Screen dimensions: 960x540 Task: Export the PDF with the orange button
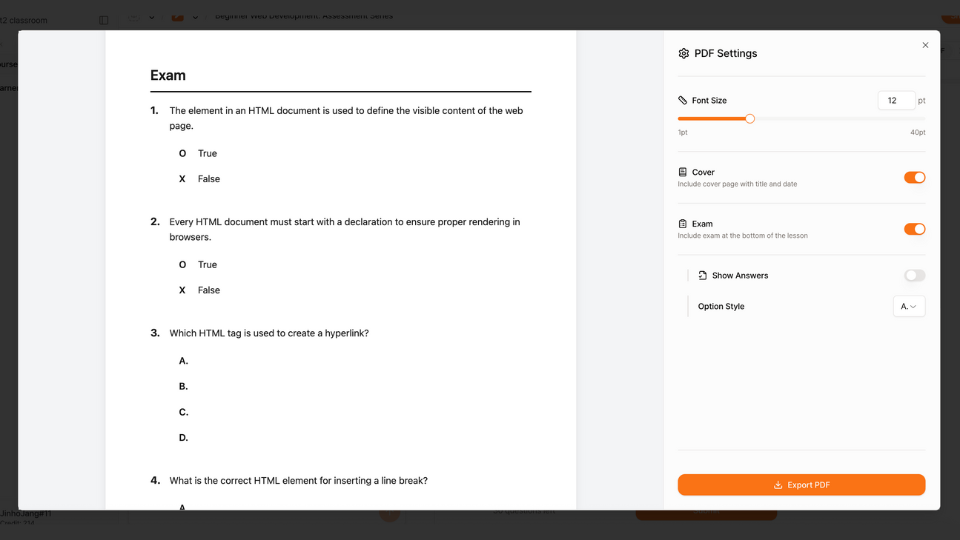pyautogui.click(x=801, y=485)
